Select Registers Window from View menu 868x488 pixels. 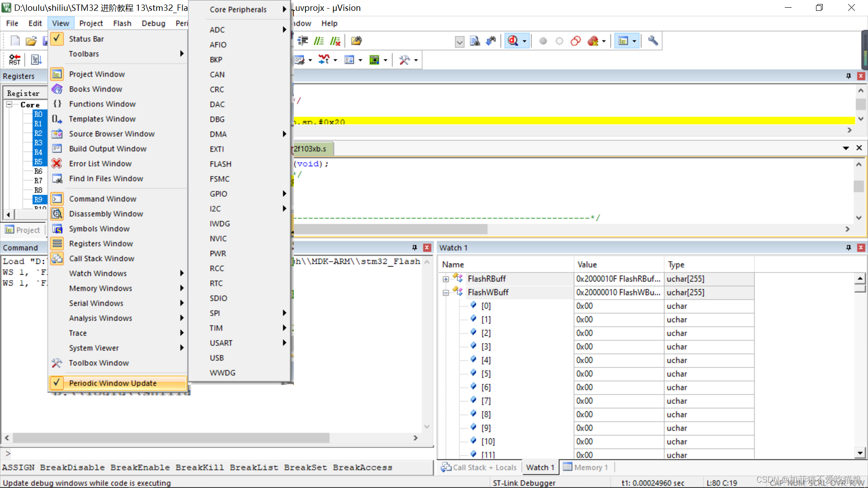tap(118, 244)
